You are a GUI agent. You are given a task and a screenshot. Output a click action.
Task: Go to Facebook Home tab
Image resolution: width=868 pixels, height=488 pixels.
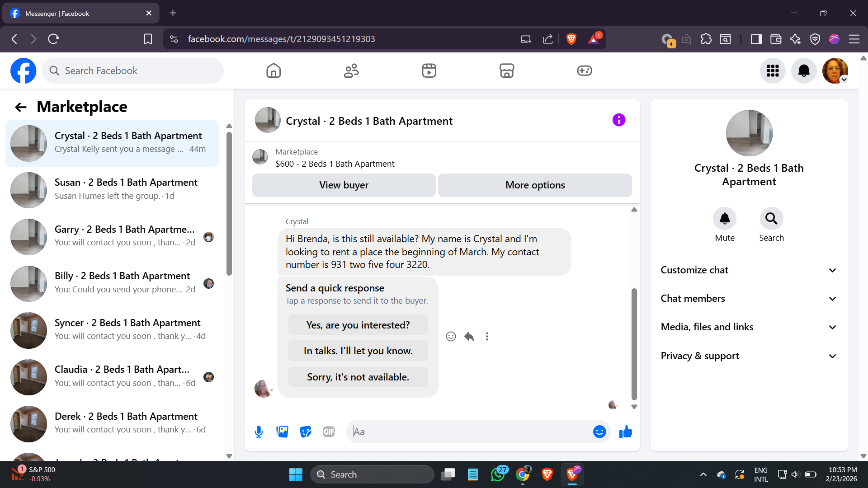click(x=274, y=71)
